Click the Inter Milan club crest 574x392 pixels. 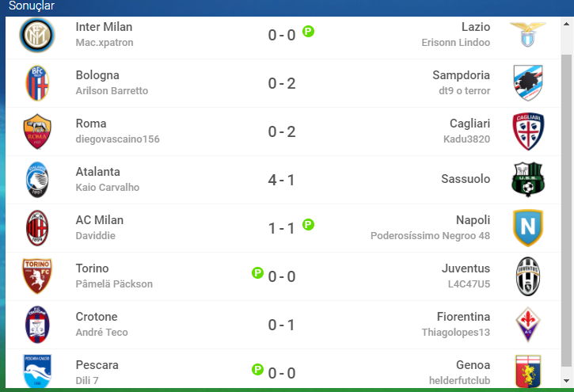coord(37,35)
